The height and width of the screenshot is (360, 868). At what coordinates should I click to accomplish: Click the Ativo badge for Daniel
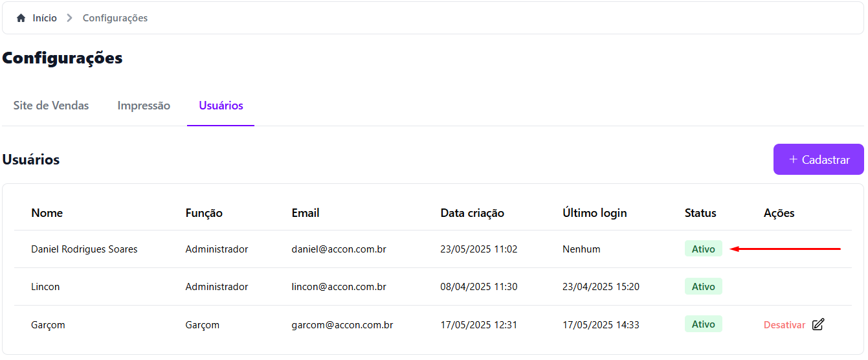pos(704,249)
